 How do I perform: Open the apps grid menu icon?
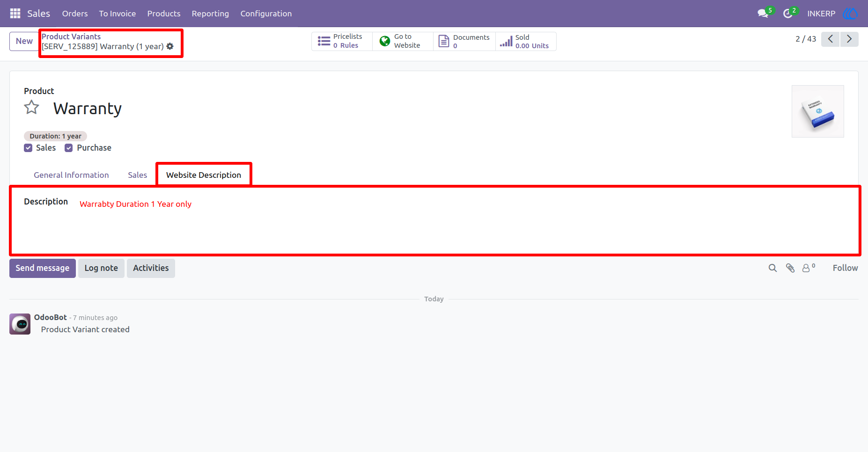click(15, 14)
